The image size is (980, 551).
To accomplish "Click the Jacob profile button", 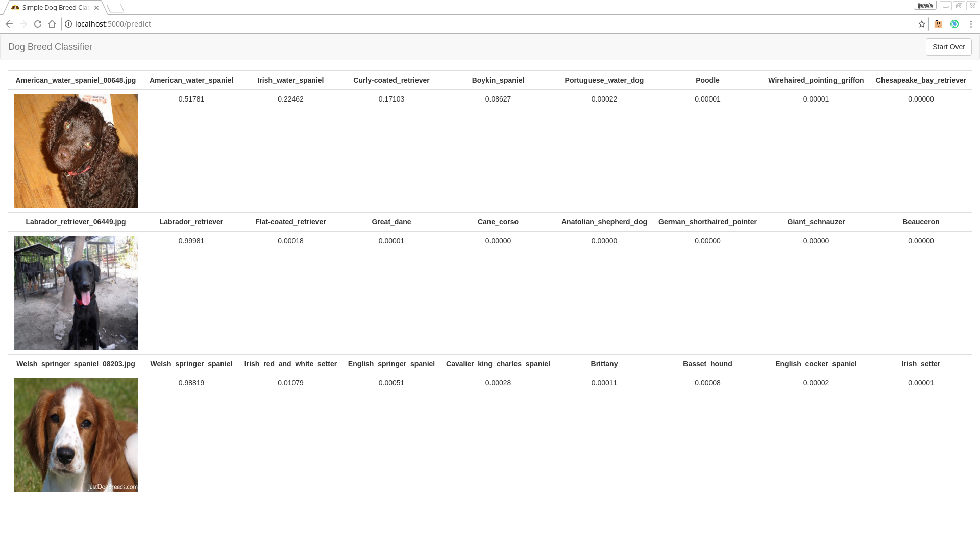I will coord(924,6).
